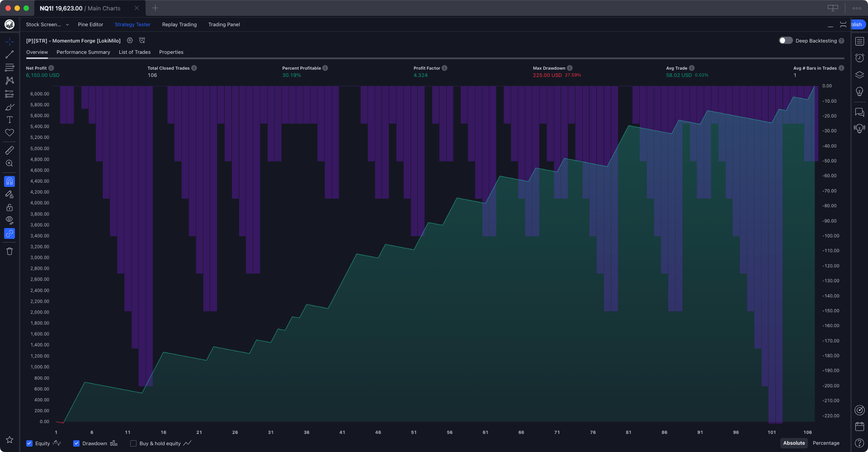Open the Fibonacci tools group
Viewport: 868px width, 452px height.
point(9,67)
